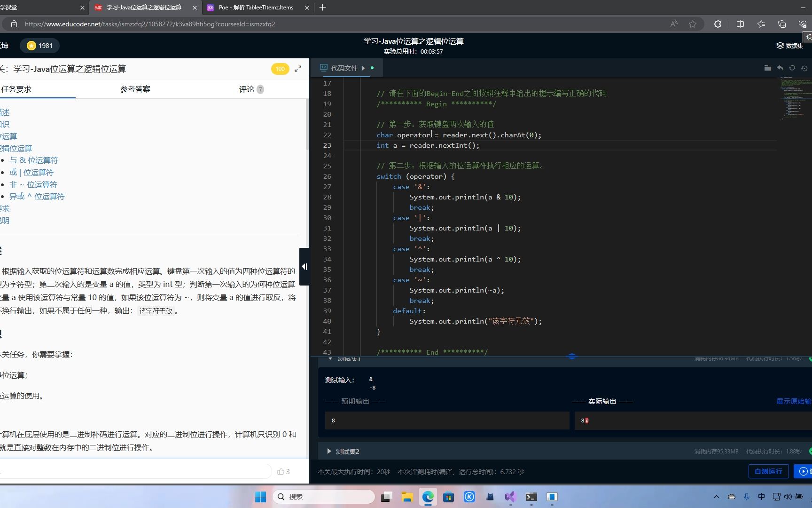Open the code file folder tree icon
Image resolution: width=812 pixels, height=508 pixels.
pyautogui.click(x=767, y=68)
